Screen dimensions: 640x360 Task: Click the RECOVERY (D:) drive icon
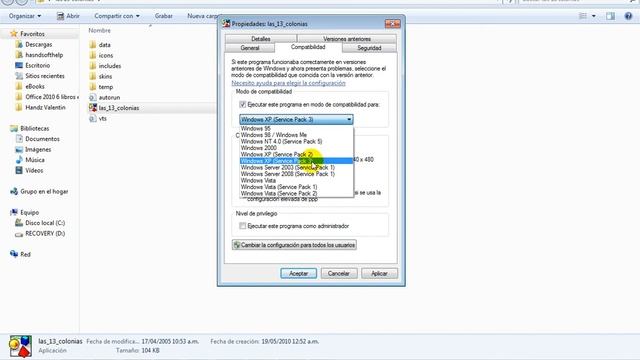coord(19,234)
